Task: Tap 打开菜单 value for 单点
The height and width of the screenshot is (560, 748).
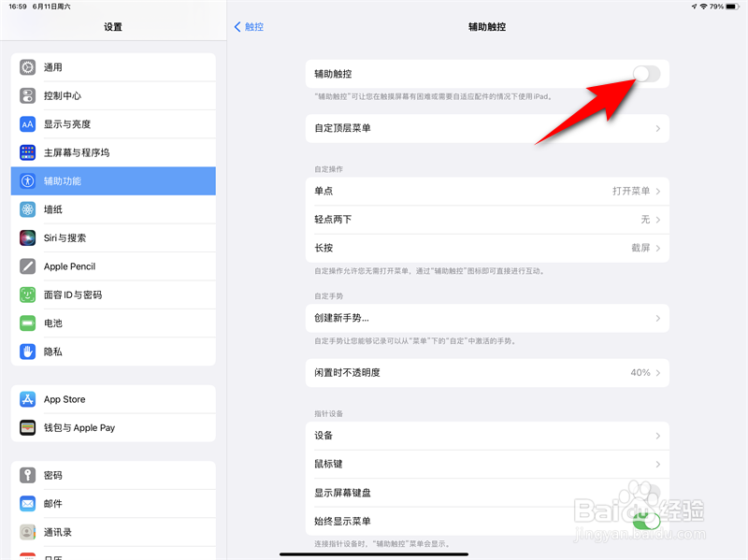Action: [631, 192]
